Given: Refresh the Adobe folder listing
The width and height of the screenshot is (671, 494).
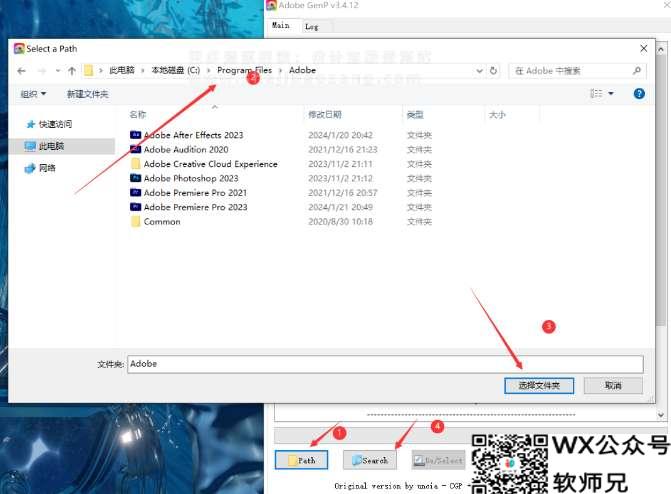Looking at the screenshot, I should coord(493,71).
